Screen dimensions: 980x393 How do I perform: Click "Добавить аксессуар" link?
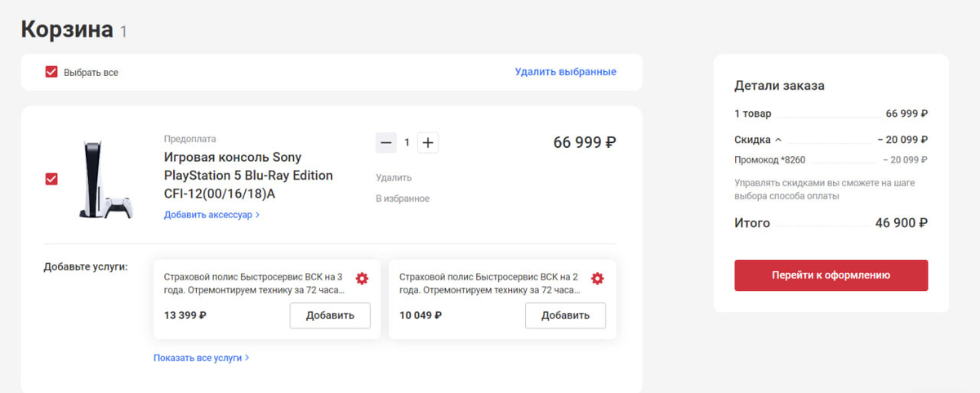click(212, 215)
